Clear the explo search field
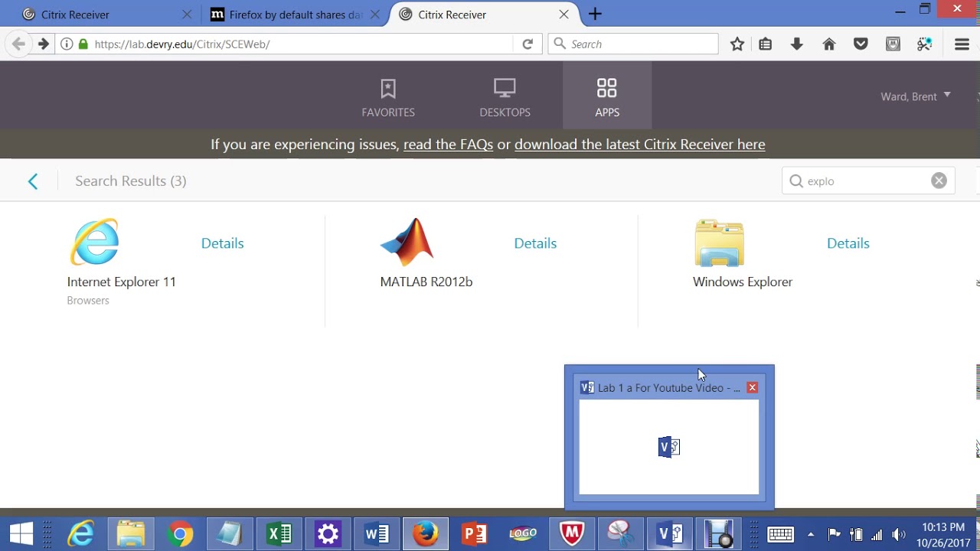 939,180
